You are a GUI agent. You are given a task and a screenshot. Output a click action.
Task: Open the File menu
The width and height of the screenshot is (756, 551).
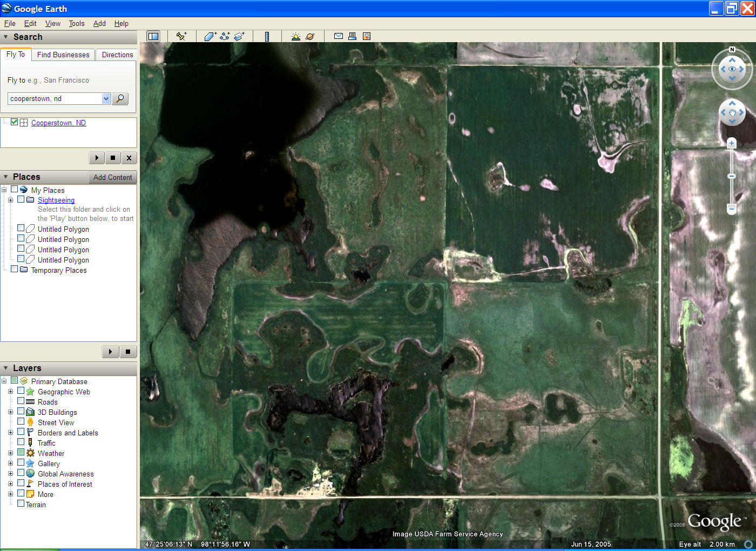coord(10,23)
